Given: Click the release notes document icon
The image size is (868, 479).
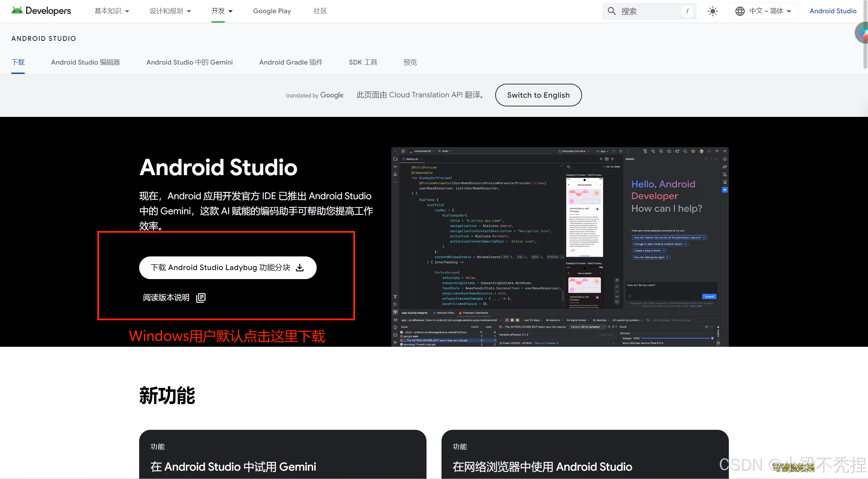Looking at the screenshot, I should pyautogui.click(x=201, y=298).
